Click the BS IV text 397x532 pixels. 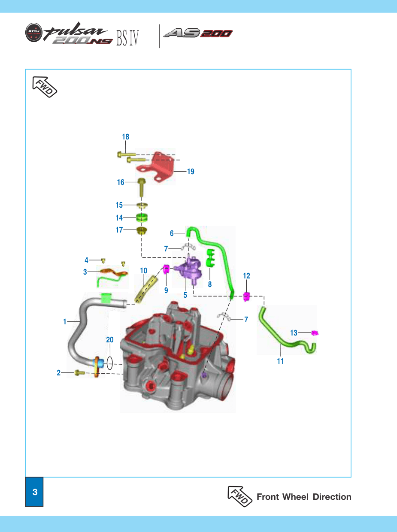(x=127, y=39)
